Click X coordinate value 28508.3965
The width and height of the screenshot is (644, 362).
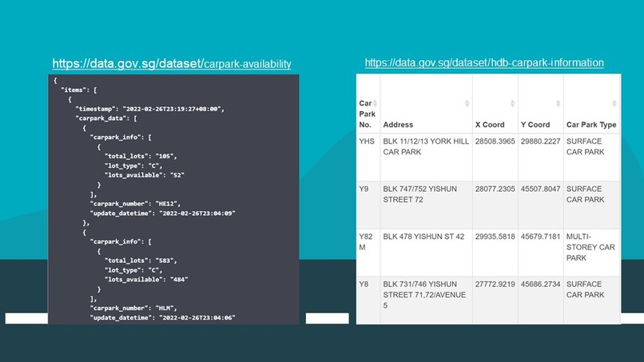click(495, 141)
